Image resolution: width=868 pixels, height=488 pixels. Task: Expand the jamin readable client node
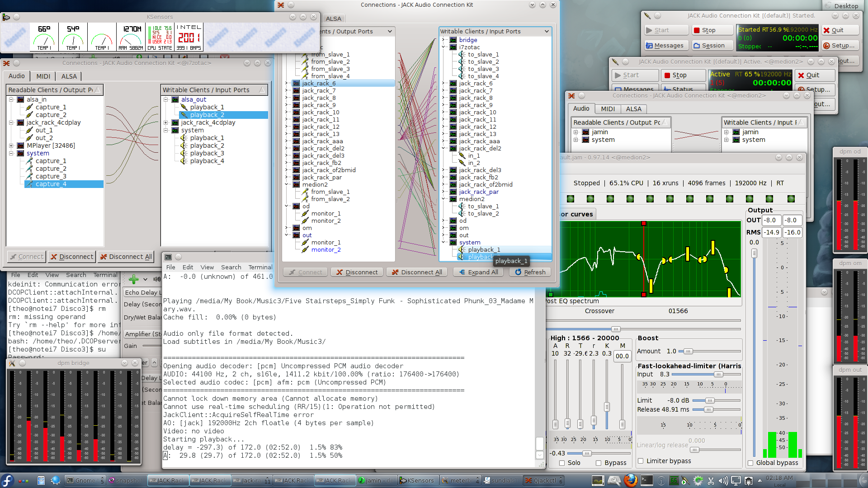[x=576, y=132]
